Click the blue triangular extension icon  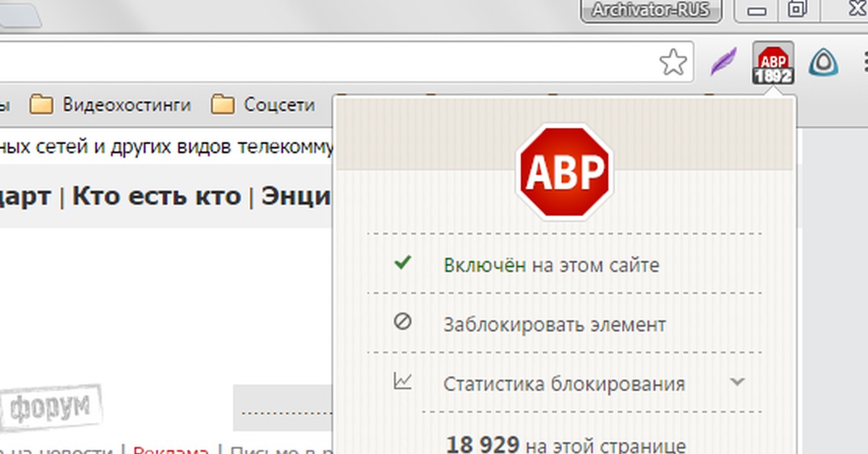click(x=823, y=63)
